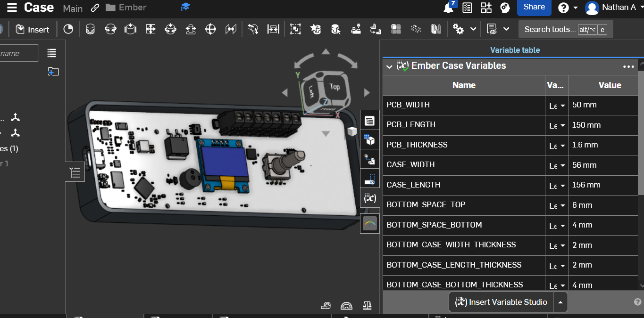Click the Share button
The width and height of the screenshot is (644, 318).
[x=534, y=7]
